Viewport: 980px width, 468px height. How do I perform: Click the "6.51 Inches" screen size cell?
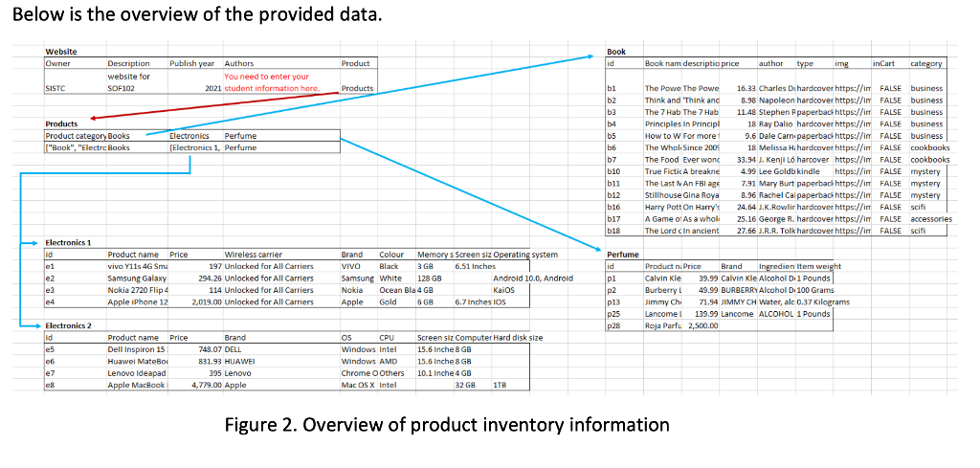click(x=475, y=266)
